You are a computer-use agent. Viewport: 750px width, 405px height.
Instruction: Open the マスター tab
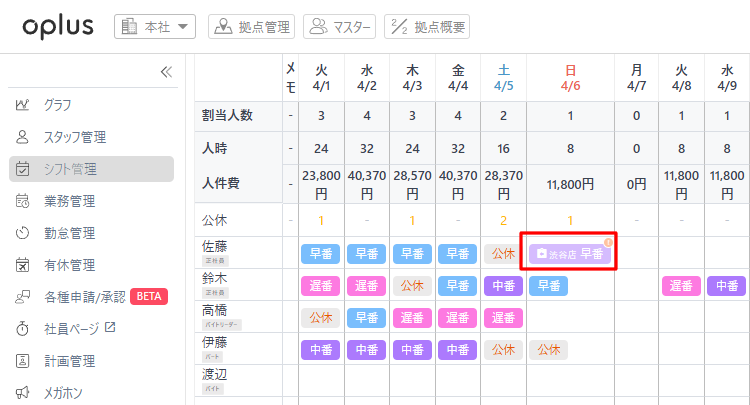point(340,27)
